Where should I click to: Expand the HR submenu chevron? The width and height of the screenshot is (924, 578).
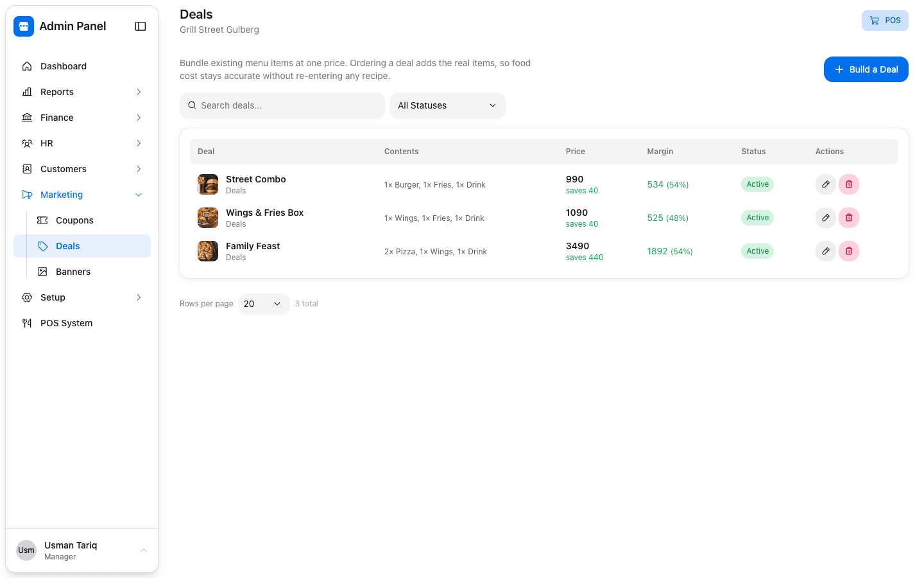[139, 143]
